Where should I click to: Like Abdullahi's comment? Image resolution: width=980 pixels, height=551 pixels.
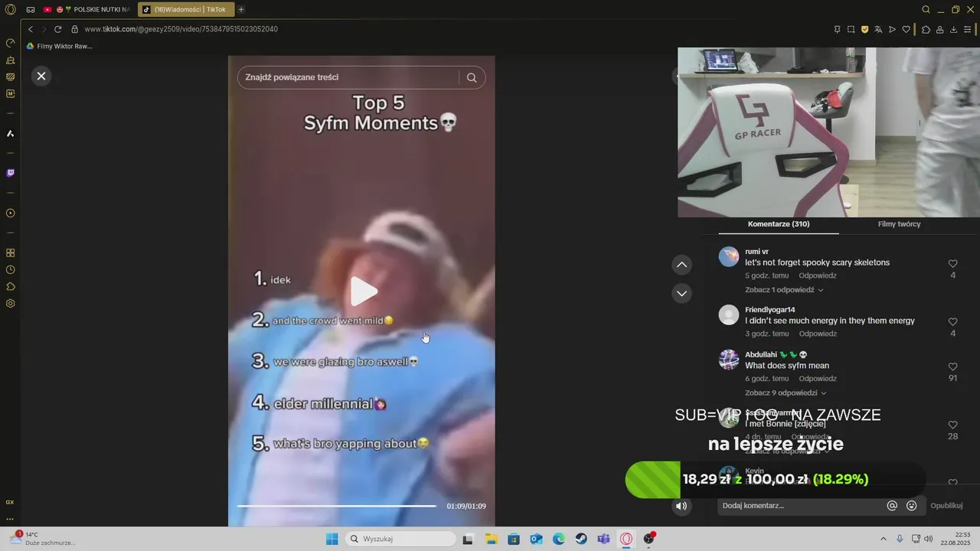(x=953, y=367)
